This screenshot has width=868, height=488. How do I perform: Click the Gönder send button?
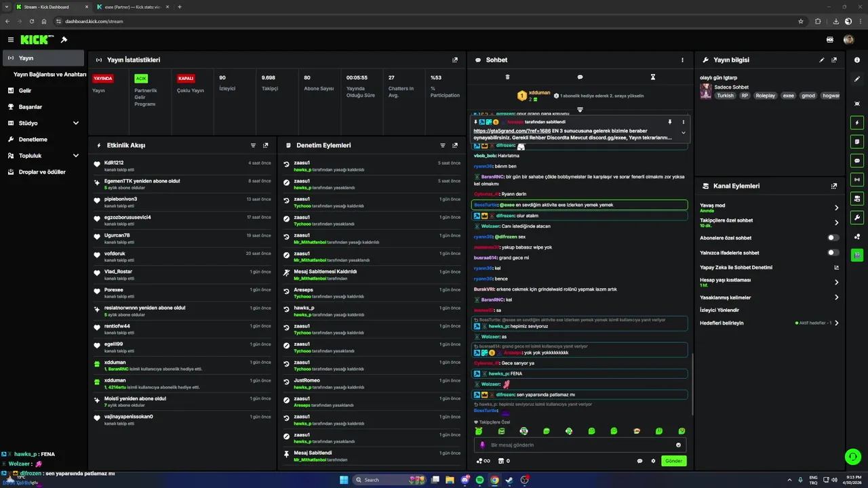click(x=673, y=461)
